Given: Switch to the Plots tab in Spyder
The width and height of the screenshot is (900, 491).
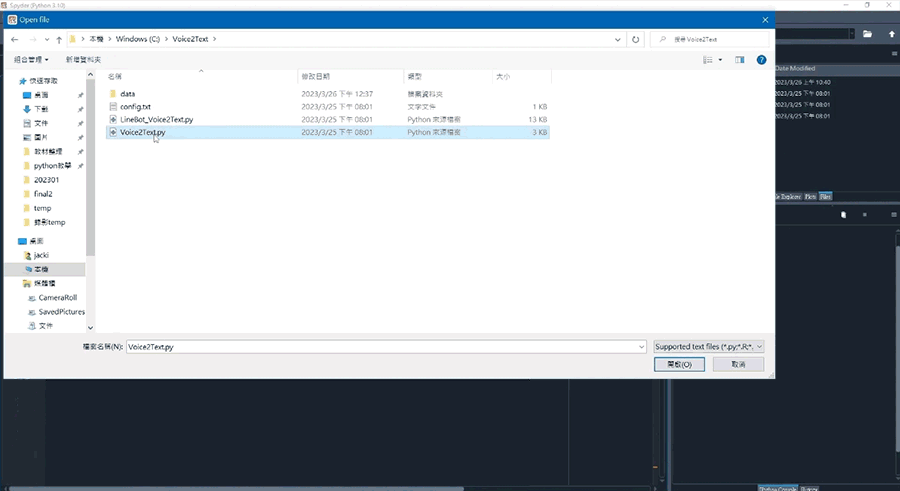Looking at the screenshot, I should pyautogui.click(x=810, y=196).
